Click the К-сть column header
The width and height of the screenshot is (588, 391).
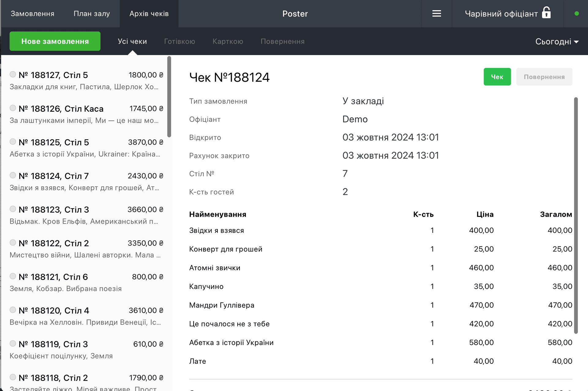(x=423, y=214)
